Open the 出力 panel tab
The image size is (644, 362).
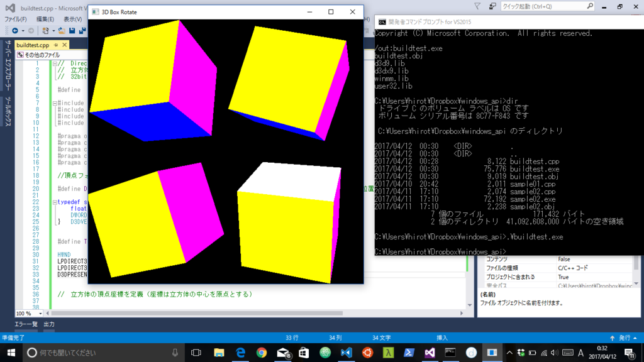49,324
